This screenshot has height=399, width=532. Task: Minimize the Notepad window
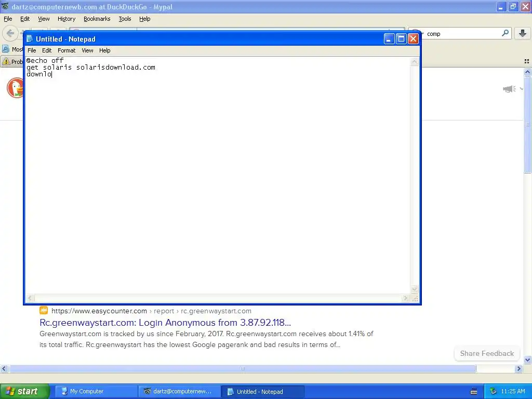click(x=389, y=39)
